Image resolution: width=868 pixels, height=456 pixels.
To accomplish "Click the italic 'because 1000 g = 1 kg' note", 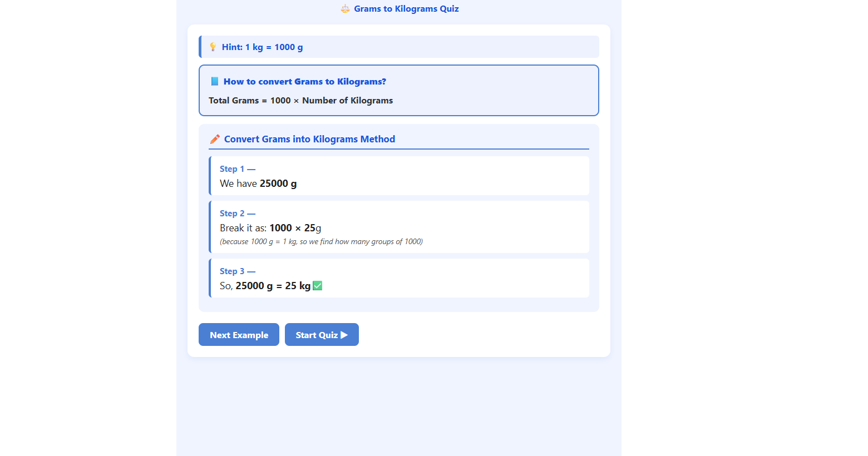I will pos(321,242).
